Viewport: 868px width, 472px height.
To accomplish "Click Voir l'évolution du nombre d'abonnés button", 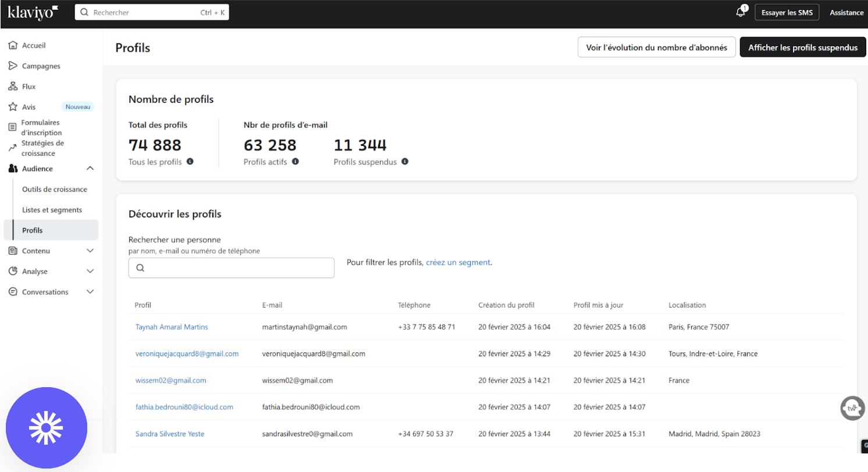I will tap(657, 47).
